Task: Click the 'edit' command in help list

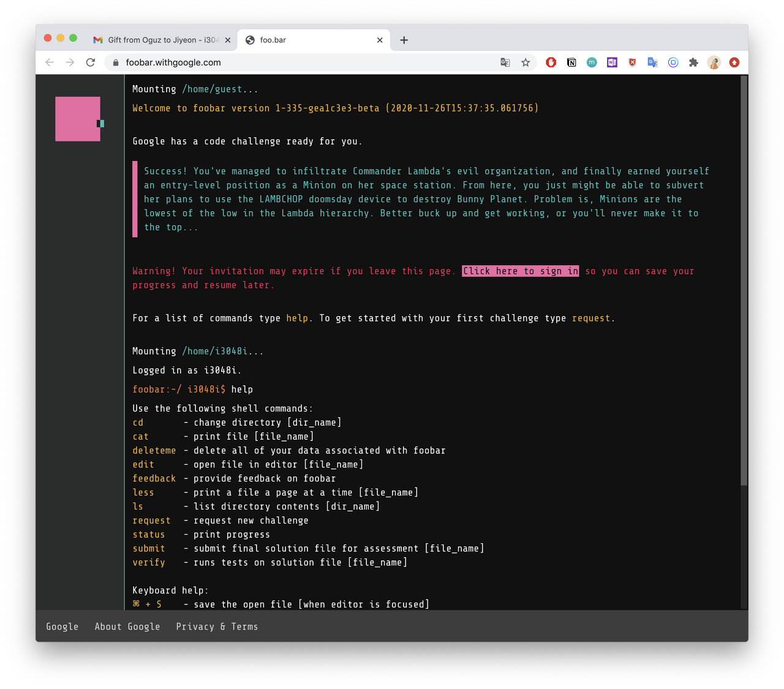Action: coord(143,465)
